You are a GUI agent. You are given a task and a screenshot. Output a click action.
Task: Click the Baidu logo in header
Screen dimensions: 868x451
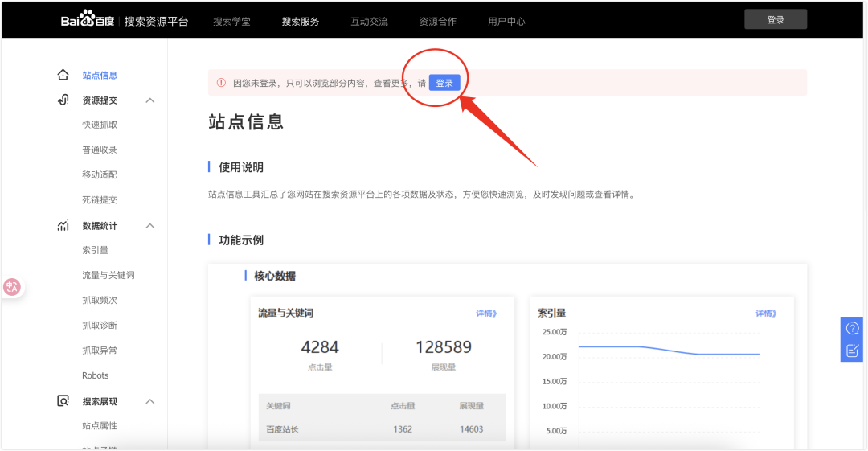click(88, 20)
